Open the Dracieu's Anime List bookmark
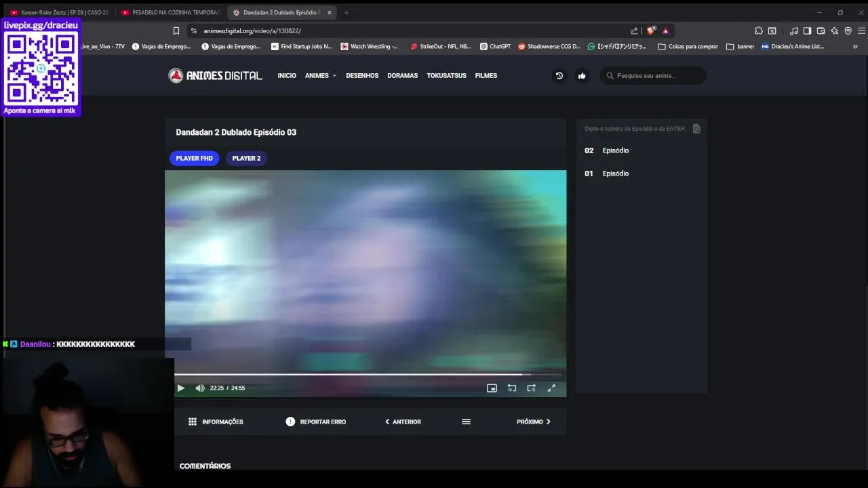Viewport: 868px width, 488px height. tap(793, 47)
